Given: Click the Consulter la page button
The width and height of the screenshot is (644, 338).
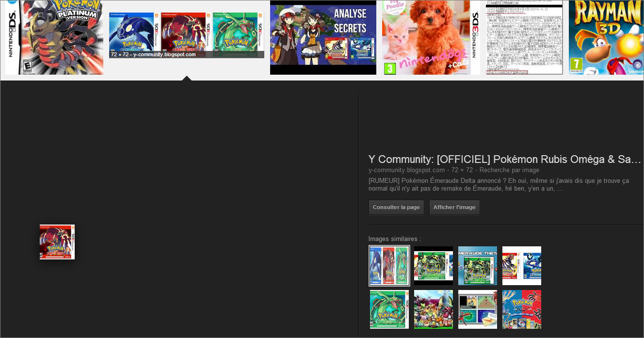Looking at the screenshot, I should pos(396,207).
